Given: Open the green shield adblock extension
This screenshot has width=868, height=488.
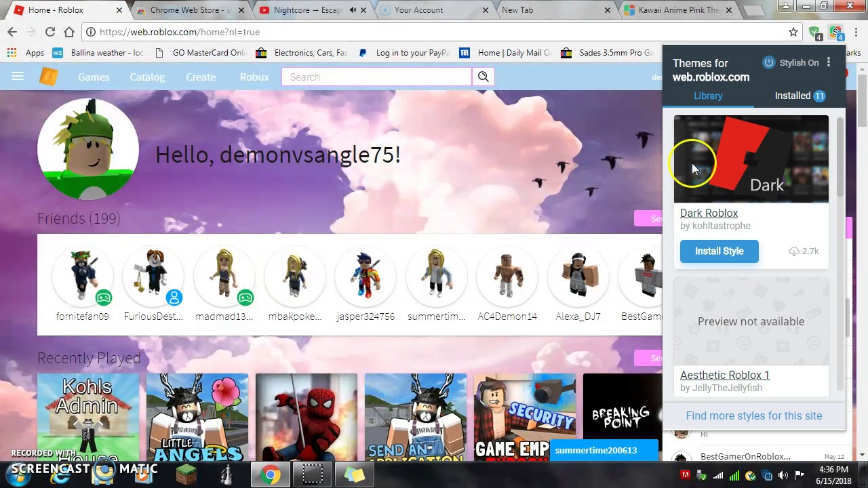Looking at the screenshot, I should [x=815, y=32].
